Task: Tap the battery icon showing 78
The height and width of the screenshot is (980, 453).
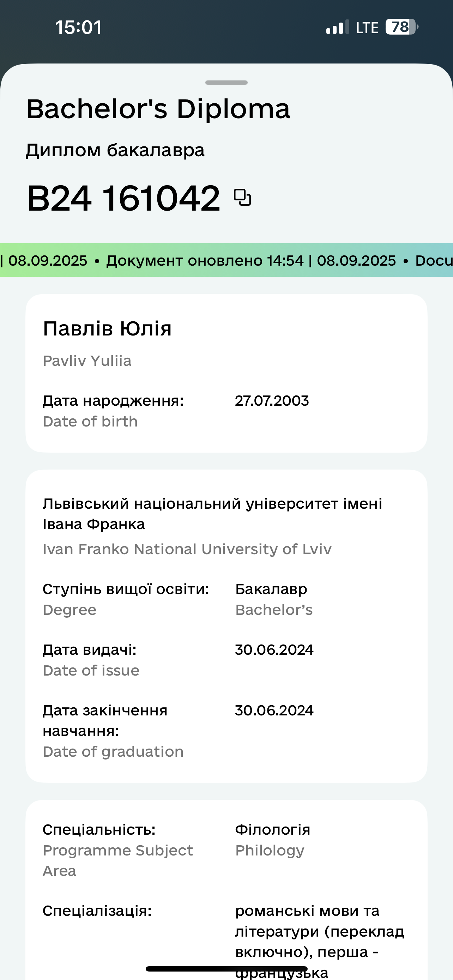Action: (401, 27)
